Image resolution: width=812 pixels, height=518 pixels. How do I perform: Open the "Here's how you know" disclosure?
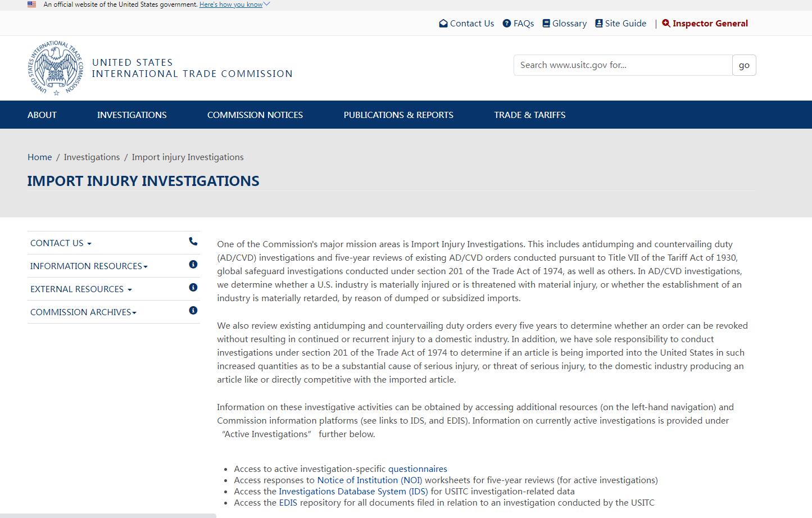point(231,4)
